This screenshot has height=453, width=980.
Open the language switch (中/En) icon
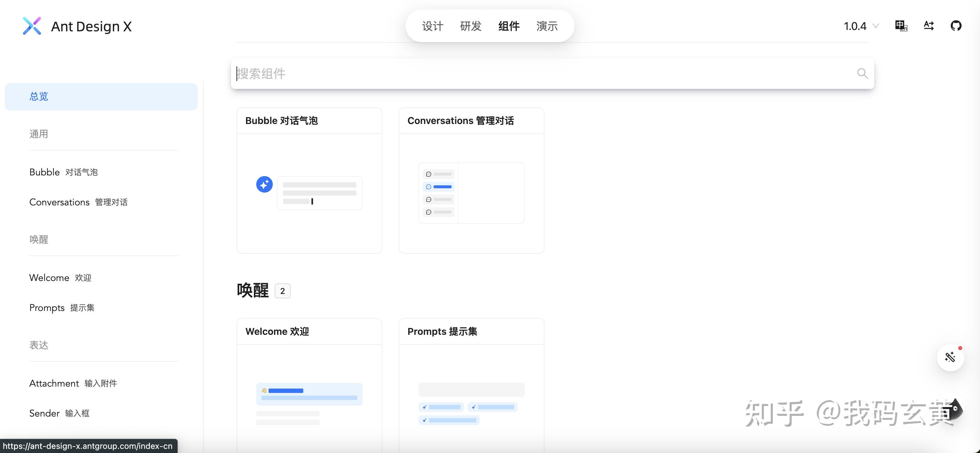point(901,26)
